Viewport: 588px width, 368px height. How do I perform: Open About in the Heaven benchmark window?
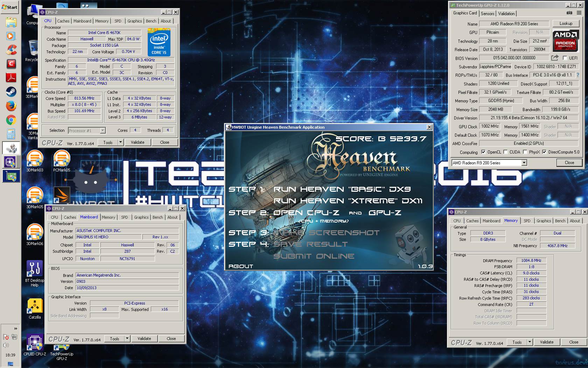point(241,266)
